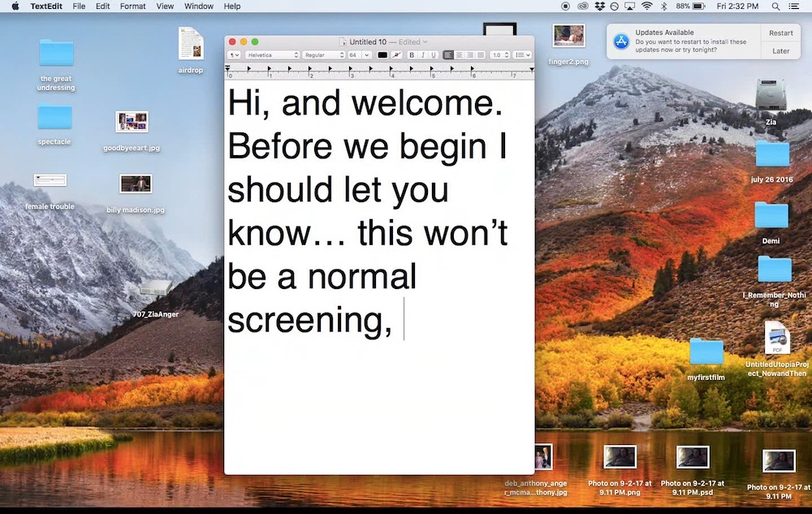The image size is (812, 514).
Task: Click Restart in the Updates notification
Action: tap(780, 33)
